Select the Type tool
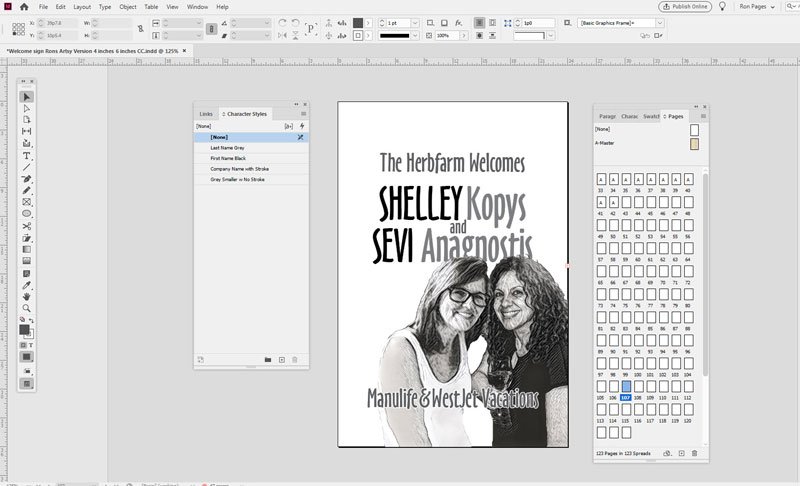This screenshot has width=800, height=486. pyautogui.click(x=27, y=156)
